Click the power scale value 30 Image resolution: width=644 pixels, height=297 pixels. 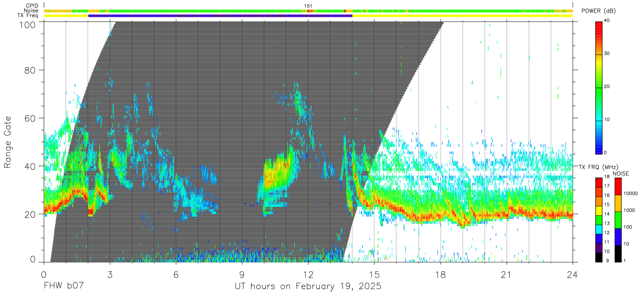(x=607, y=54)
